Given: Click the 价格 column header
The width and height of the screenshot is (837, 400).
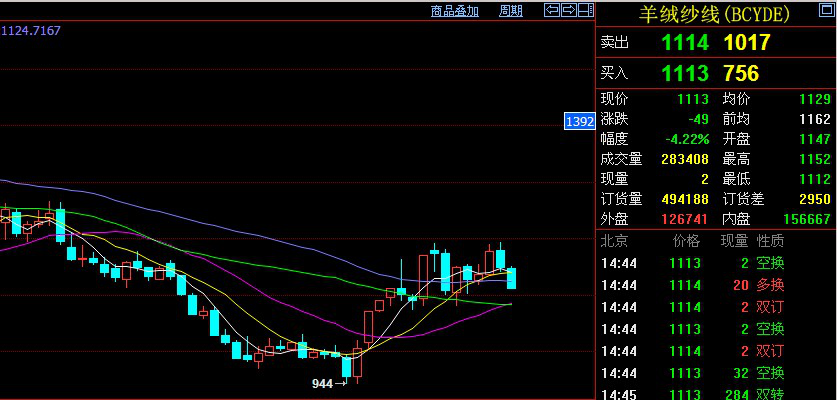Looking at the screenshot, I should tap(686, 241).
